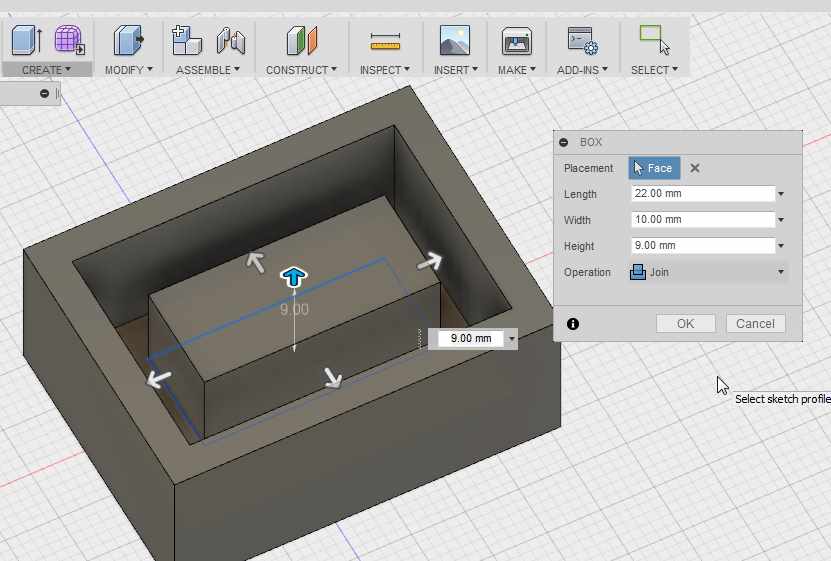831x561 pixels.
Task: Click the Joint assemble icon
Action: click(231, 40)
